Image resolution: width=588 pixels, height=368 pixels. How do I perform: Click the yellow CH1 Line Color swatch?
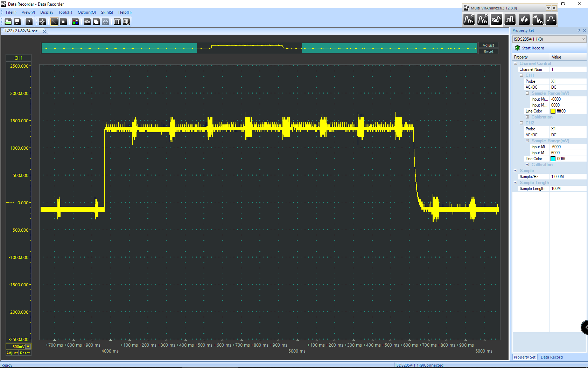click(553, 111)
